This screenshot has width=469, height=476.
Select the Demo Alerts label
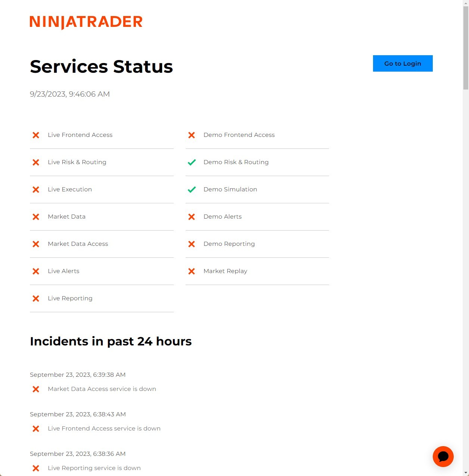click(x=223, y=216)
